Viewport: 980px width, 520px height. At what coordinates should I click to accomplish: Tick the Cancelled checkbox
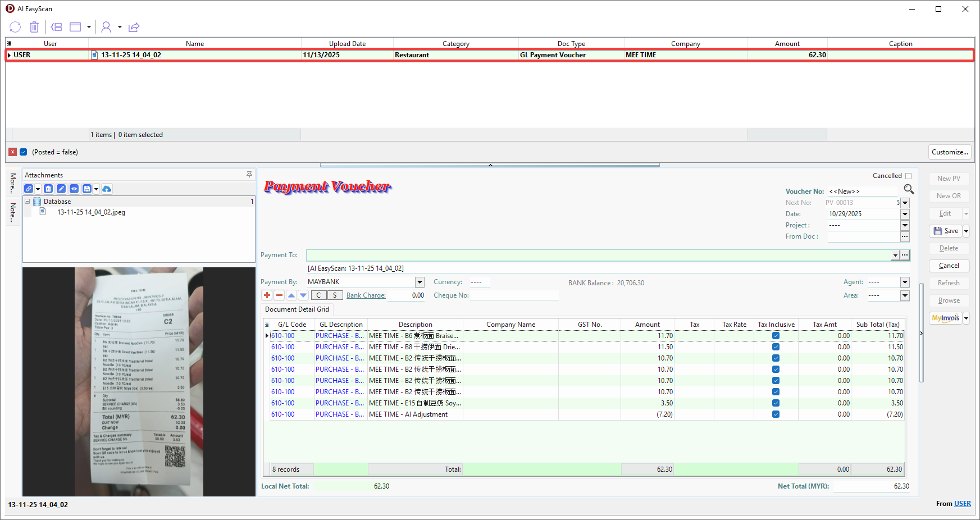click(908, 176)
